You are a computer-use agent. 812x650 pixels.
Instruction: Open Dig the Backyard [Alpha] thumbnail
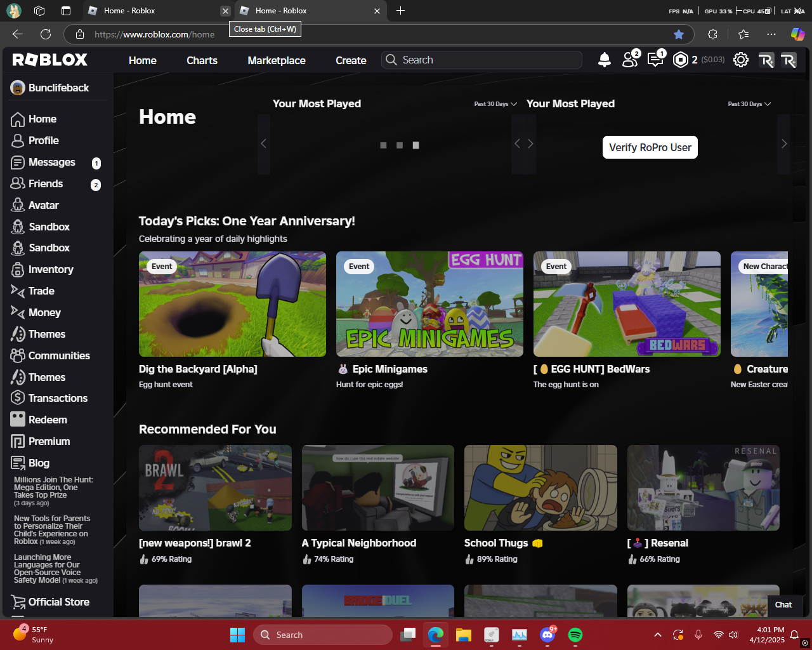[x=232, y=304]
